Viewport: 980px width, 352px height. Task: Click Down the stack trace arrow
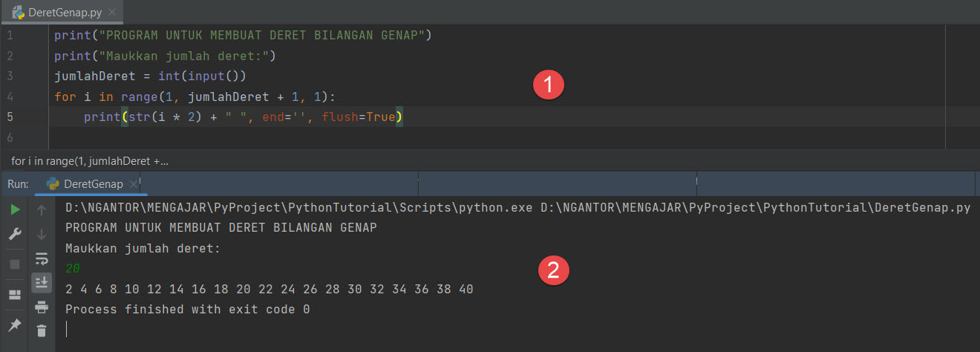point(42,235)
